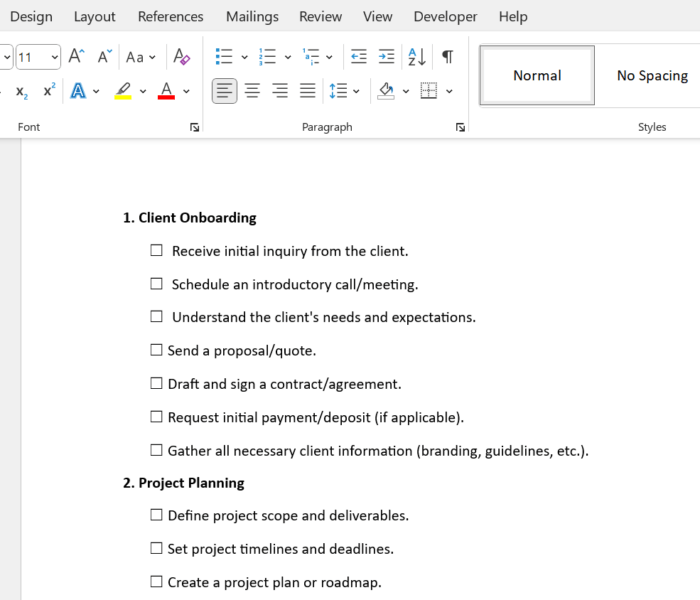Apply superscript formatting
700x600 pixels.
tap(49, 91)
